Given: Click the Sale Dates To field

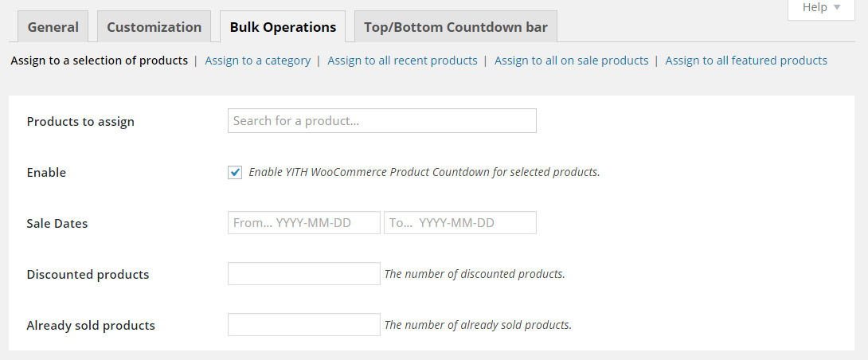Looking at the screenshot, I should pos(459,223).
